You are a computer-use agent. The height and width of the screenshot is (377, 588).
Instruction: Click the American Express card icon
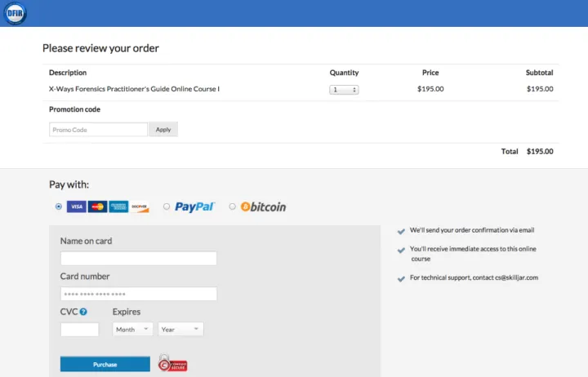point(118,207)
